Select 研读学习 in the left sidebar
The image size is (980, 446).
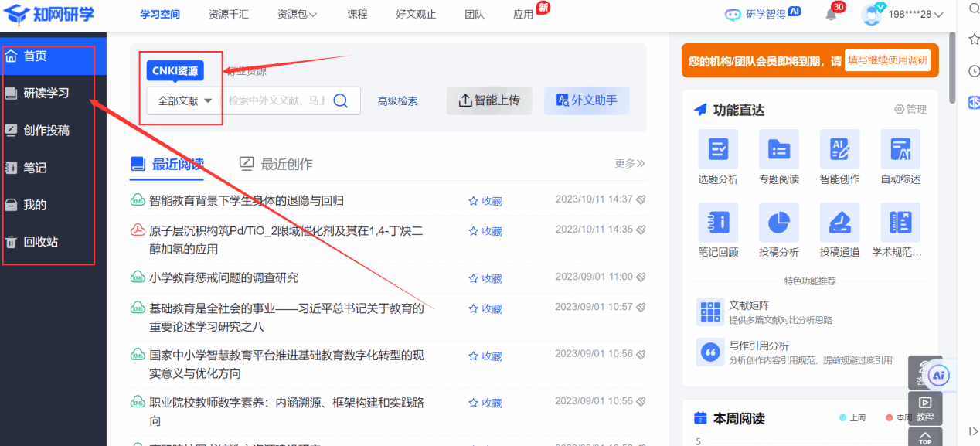tap(46, 93)
